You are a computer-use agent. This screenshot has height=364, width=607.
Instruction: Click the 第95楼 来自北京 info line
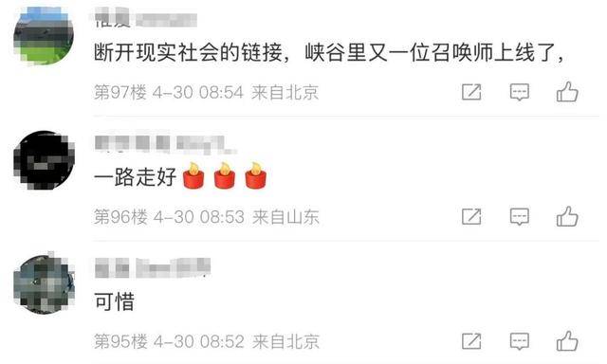tap(207, 341)
